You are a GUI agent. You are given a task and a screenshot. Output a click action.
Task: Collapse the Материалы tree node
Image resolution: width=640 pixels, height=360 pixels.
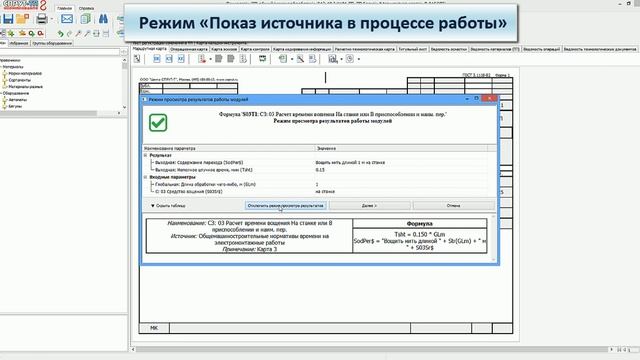(x=1, y=67)
